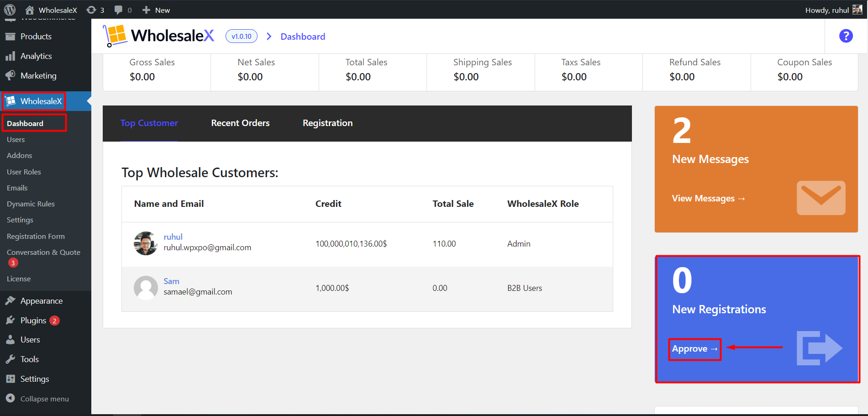Open Users in WholesaleX submenu

click(x=16, y=139)
